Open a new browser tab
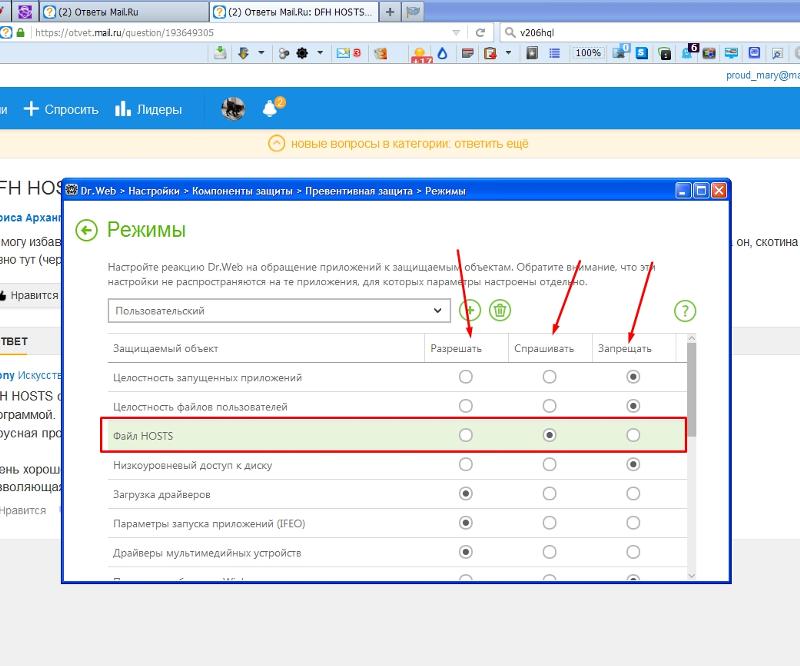Viewport: 800px width, 666px height. pyautogui.click(x=390, y=12)
